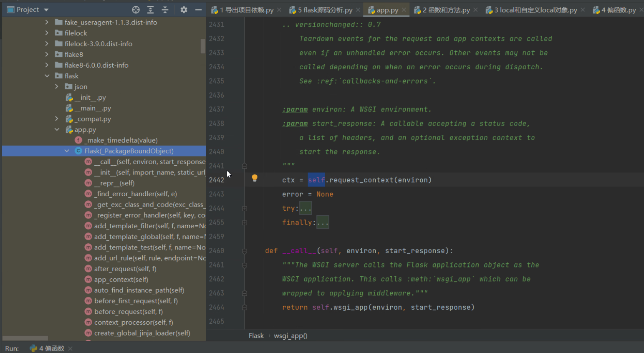
Task: Click the expand all icon in Project panel
Action: pos(150,10)
